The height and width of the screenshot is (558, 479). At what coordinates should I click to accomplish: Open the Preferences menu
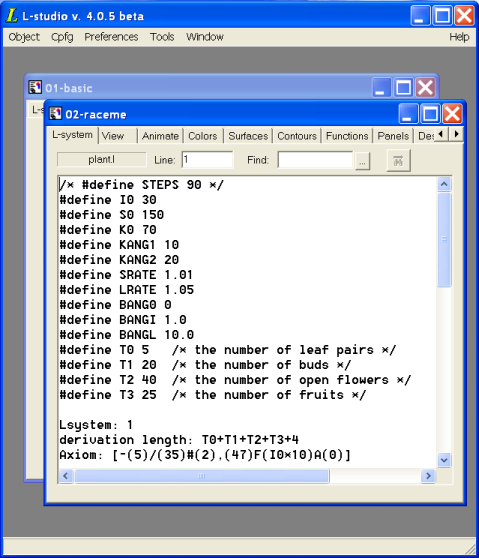point(111,37)
